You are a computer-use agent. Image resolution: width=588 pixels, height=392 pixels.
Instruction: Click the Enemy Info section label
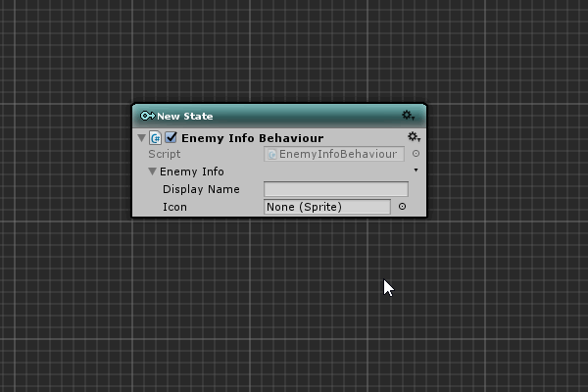[x=192, y=171]
